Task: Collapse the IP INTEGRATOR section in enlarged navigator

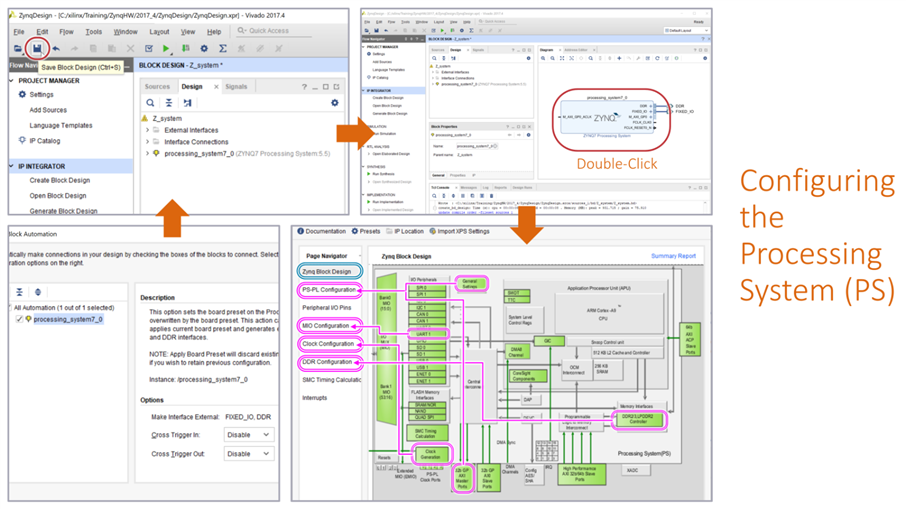Action: [x=12, y=166]
